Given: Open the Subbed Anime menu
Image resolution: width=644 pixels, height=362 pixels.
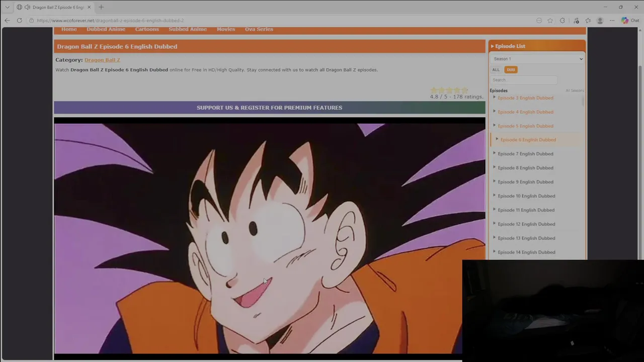Looking at the screenshot, I should click(188, 29).
